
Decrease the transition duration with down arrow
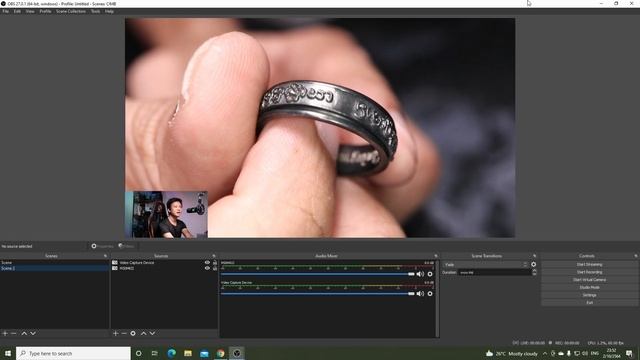[x=534, y=274]
